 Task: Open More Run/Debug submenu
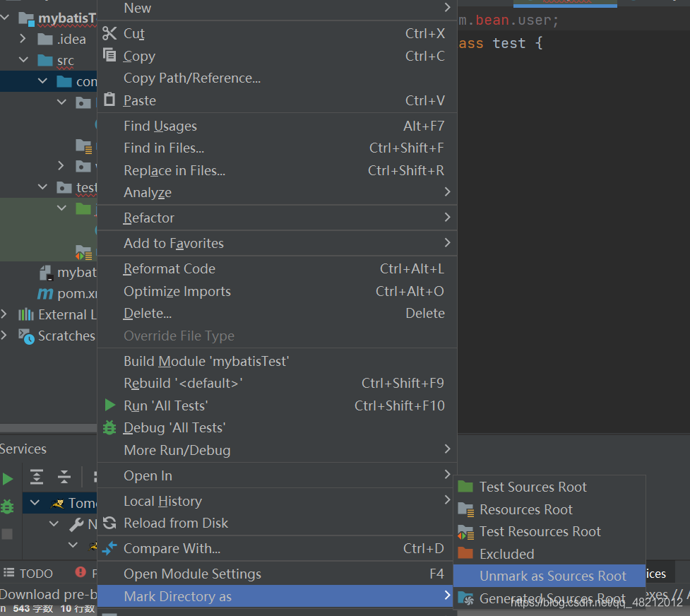point(277,450)
